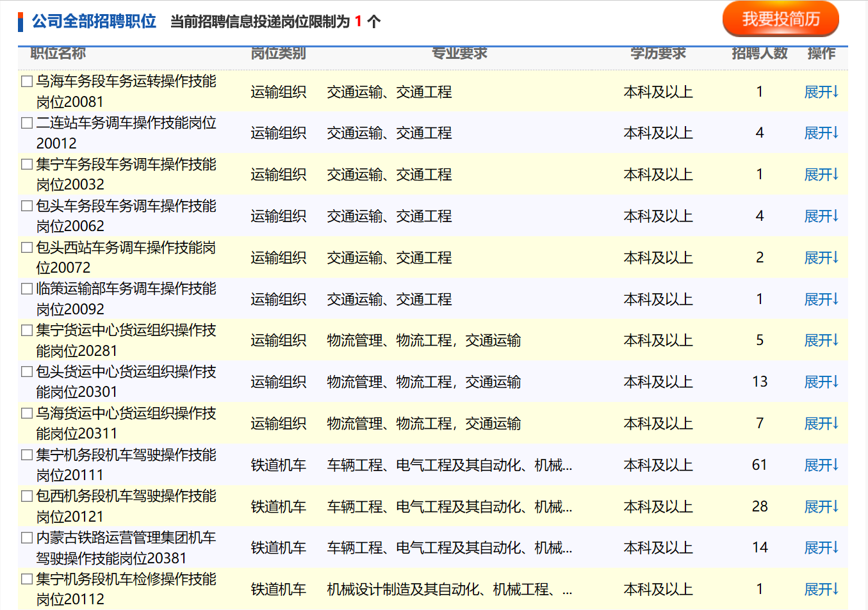
Task: Click the 职位名称 column header
Action: coord(58,54)
